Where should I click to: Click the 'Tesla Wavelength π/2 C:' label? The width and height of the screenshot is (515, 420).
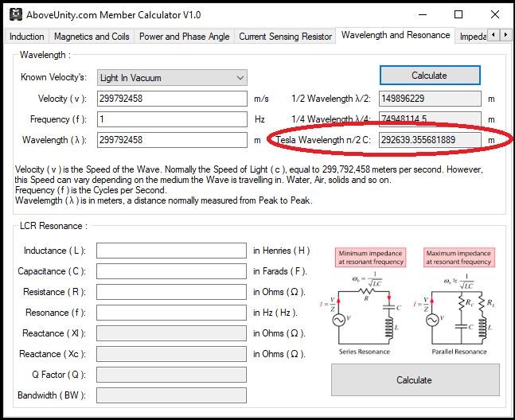click(x=323, y=140)
